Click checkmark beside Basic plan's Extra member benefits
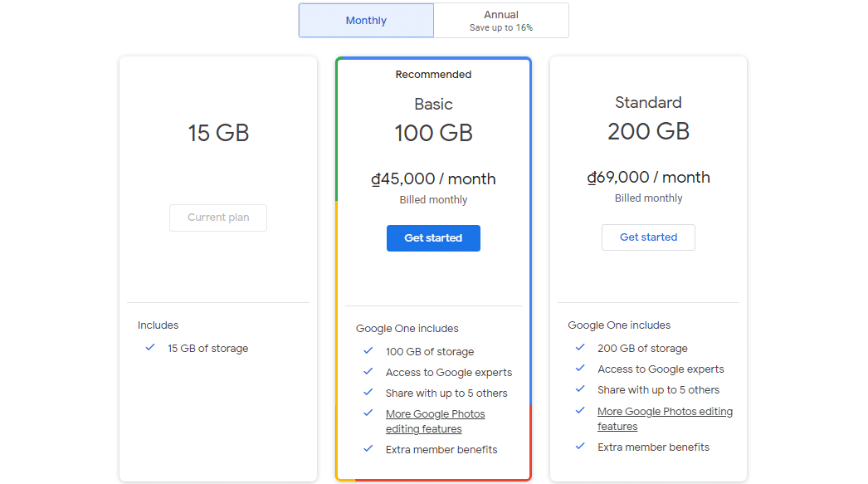 [368, 449]
